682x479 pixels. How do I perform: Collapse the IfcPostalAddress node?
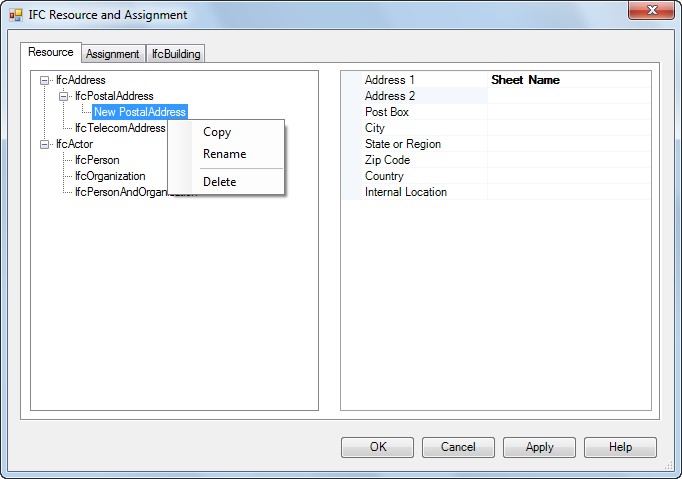pos(64,97)
